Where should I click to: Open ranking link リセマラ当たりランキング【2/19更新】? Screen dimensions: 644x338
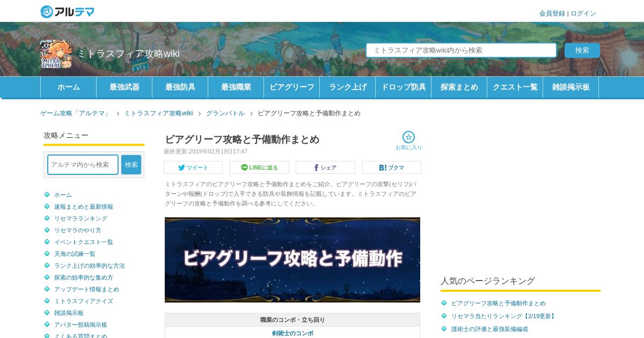click(x=504, y=316)
